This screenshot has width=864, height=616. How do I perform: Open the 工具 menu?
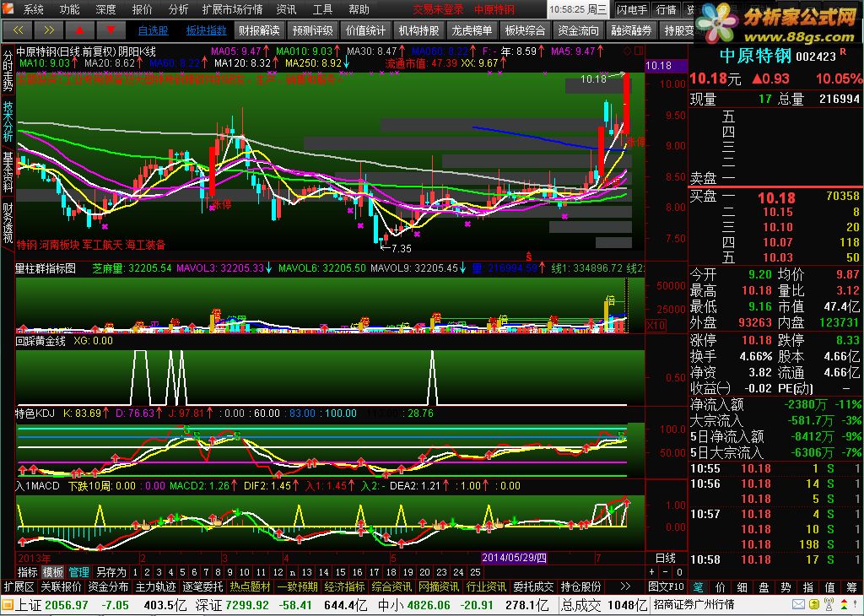click(323, 9)
